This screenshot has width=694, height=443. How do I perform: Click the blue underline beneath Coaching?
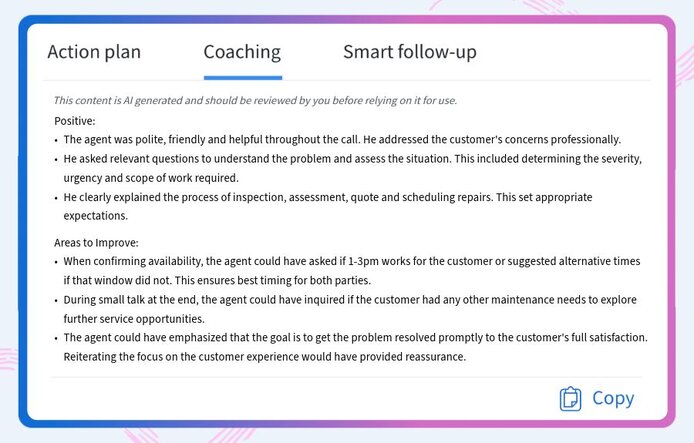242,77
